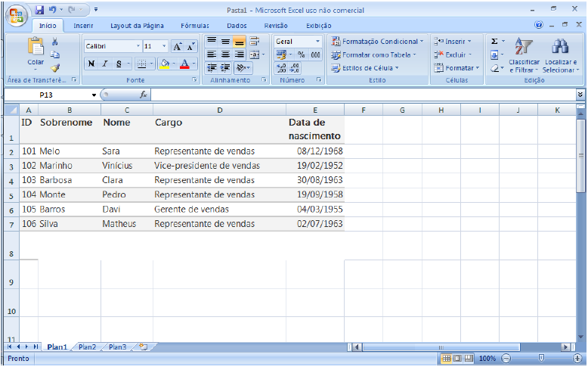Toggle bold (N) formatting
This screenshot has width=588, height=367.
[x=91, y=64]
